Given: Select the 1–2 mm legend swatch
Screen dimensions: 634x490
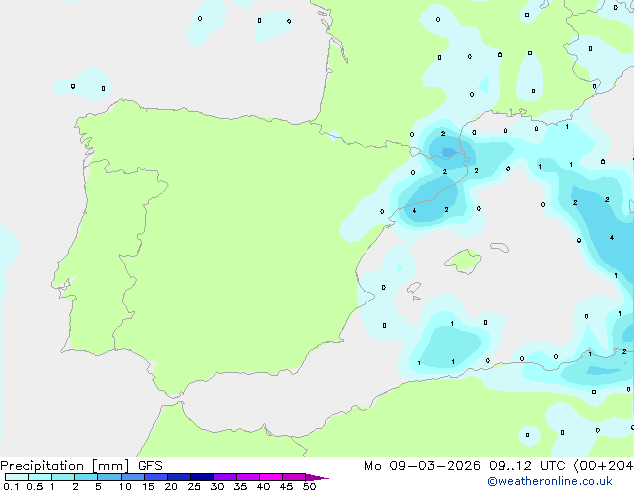Looking at the screenshot, I should tap(63, 477).
